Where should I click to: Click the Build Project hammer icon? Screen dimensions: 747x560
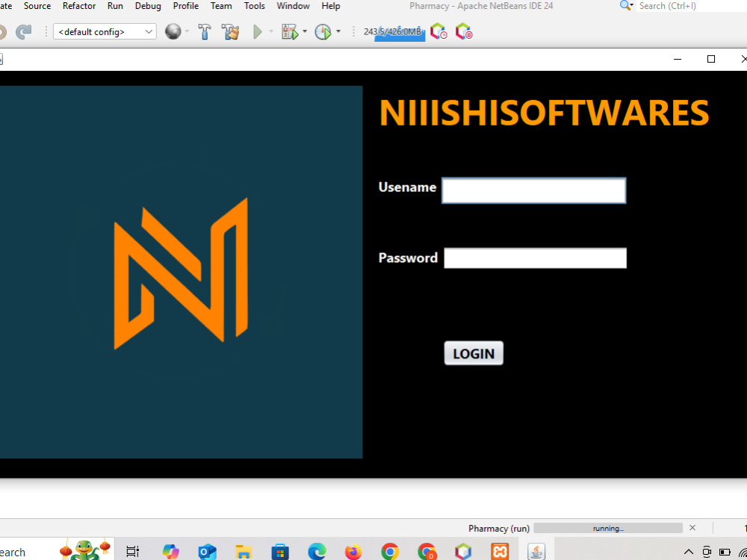(x=205, y=32)
